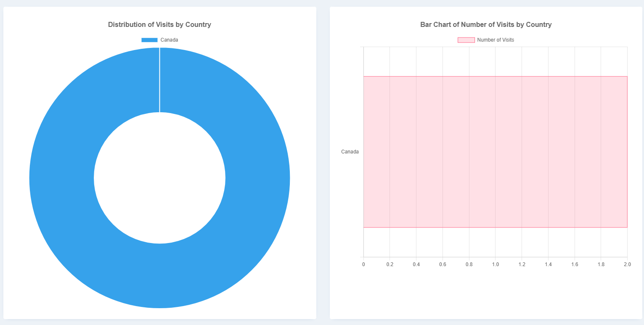Click the 1.4 tick label on x-axis
Image resolution: width=644 pixels, height=325 pixels.
click(x=548, y=264)
